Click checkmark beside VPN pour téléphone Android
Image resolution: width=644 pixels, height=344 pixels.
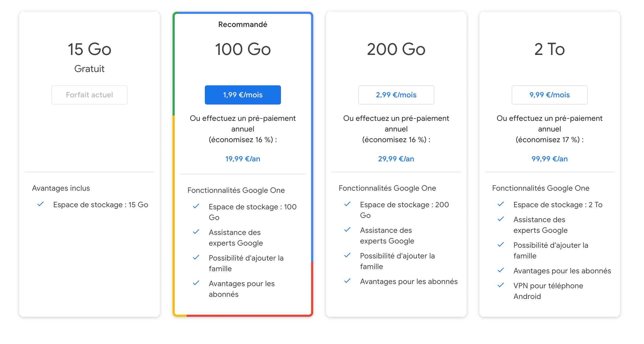[501, 285]
